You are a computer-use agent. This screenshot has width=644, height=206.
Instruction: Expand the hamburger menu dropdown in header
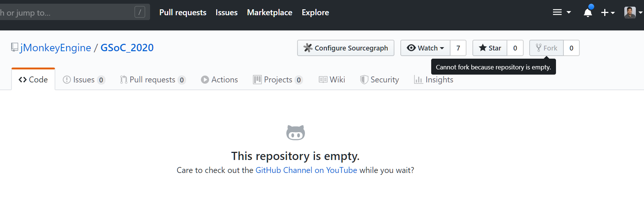(562, 12)
